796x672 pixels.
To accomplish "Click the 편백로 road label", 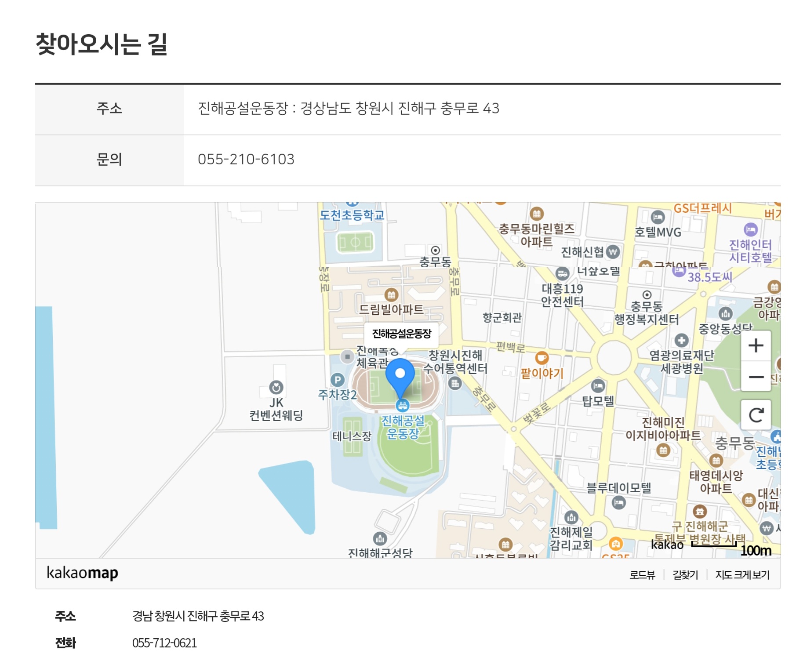I will [x=510, y=348].
